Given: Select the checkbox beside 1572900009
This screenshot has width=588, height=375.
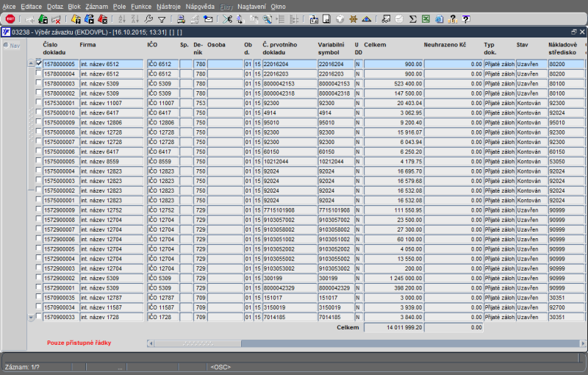Looking at the screenshot, I should [39, 210].
